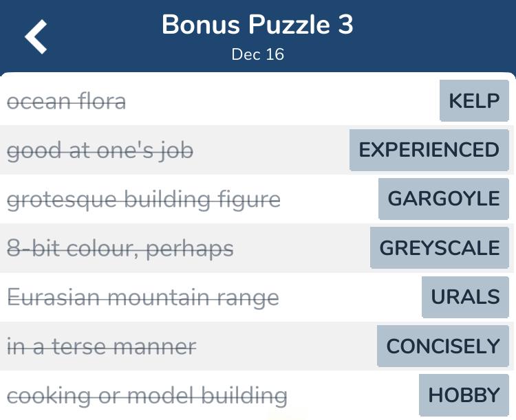Tap the 'in a terse manner' clue
The image size is (516, 420).
(102, 346)
